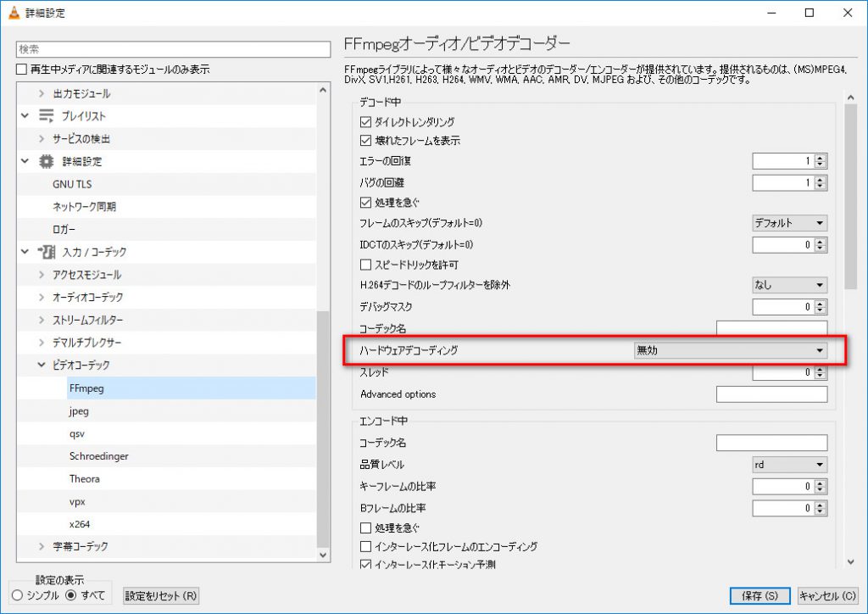The height and width of the screenshot is (614, 868).
Task: Expand the サービスの検出 tree node
Action: click(42, 138)
